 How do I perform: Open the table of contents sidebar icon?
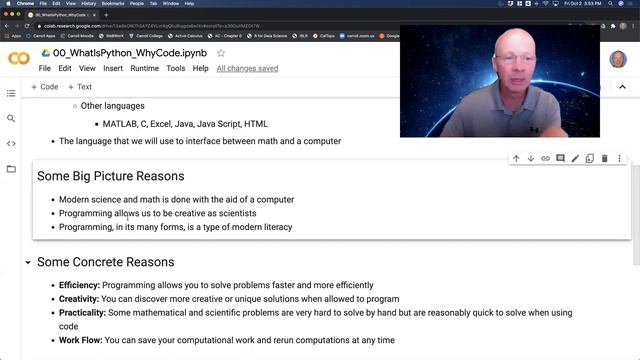[11, 93]
